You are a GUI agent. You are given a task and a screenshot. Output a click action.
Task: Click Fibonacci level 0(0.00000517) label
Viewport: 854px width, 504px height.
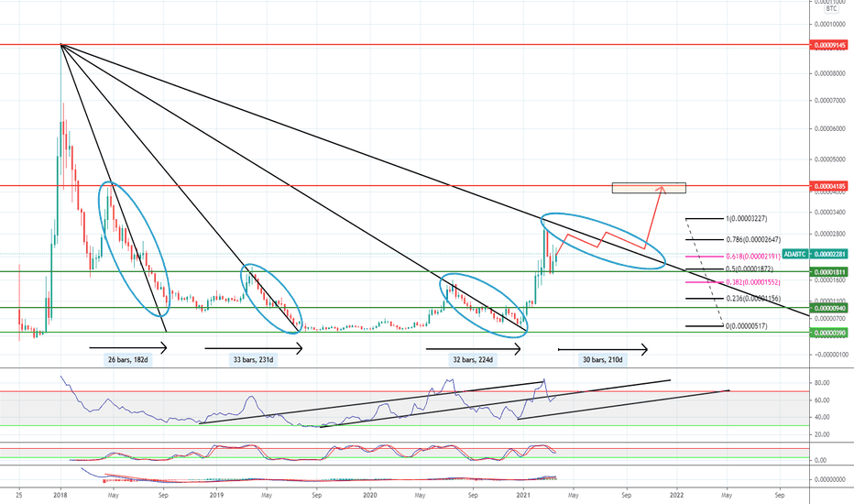point(746,326)
